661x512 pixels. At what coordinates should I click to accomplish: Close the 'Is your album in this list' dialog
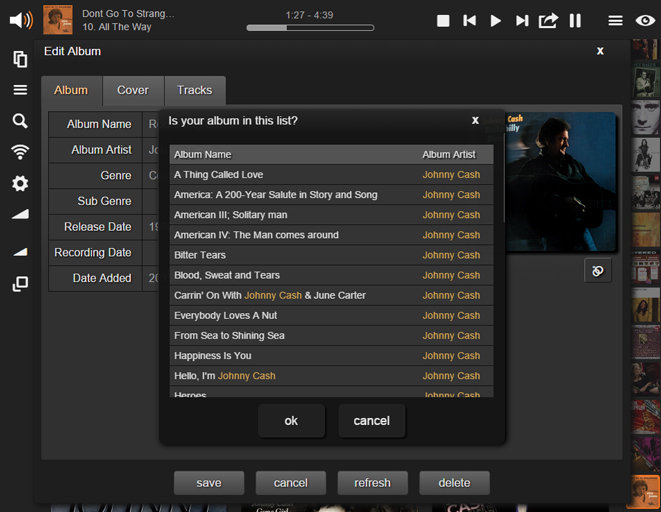[475, 121]
